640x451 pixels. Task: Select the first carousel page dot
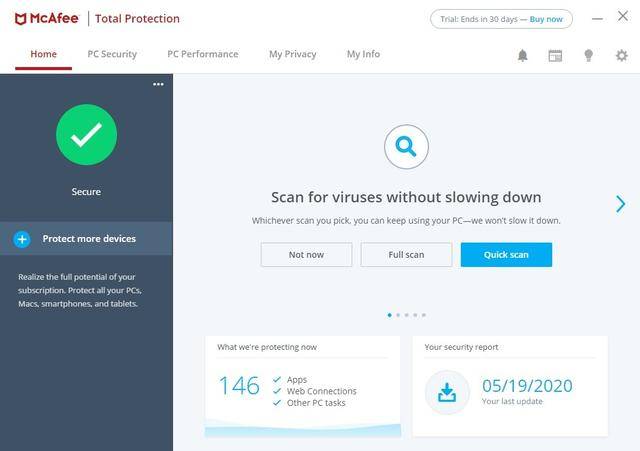click(x=389, y=315)
